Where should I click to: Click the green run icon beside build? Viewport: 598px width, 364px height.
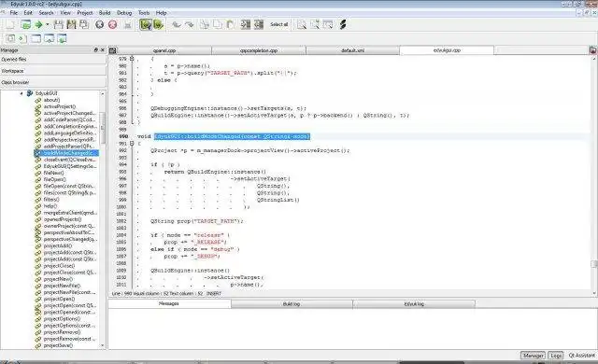[x=159, y=25]
